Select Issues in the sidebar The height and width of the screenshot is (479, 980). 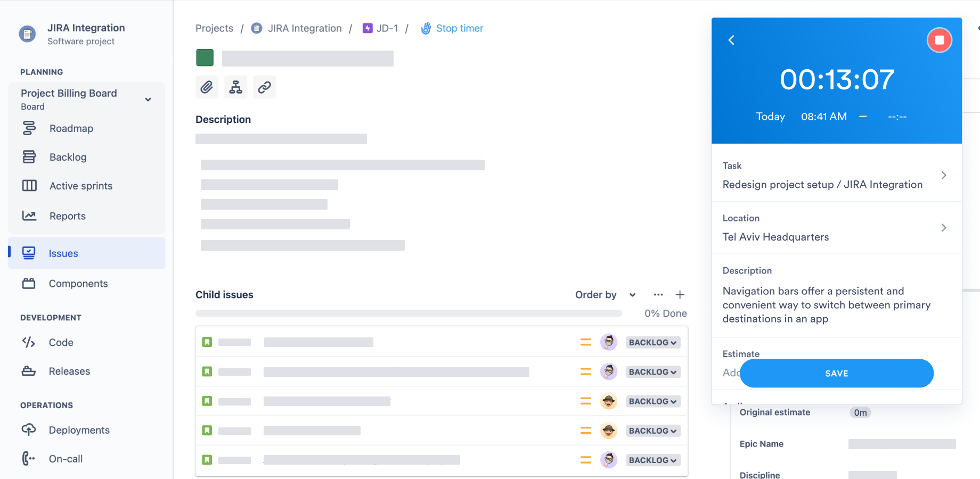(x=63, y=253)
